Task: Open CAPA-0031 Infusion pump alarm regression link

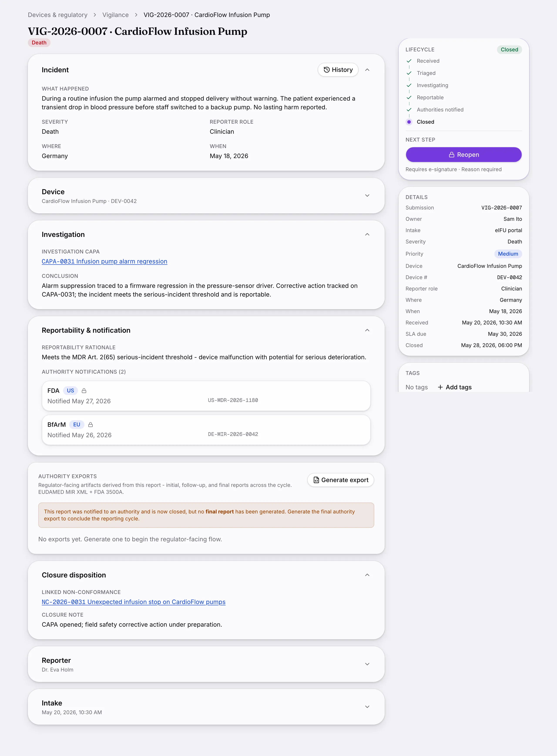Action: click(x=104, y=262)
